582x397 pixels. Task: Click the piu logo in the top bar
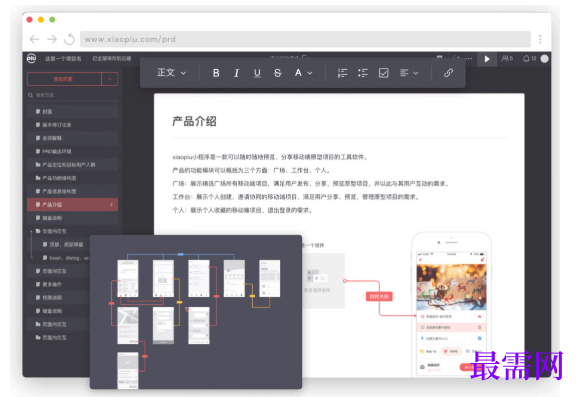[32, 58]
